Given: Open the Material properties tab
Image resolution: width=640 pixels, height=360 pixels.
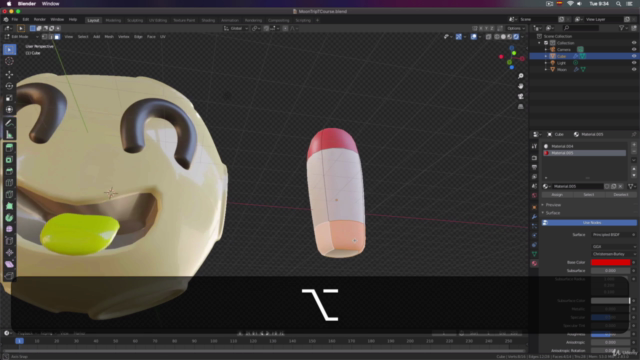Looking at the screenshot, I should click(534, 264).
